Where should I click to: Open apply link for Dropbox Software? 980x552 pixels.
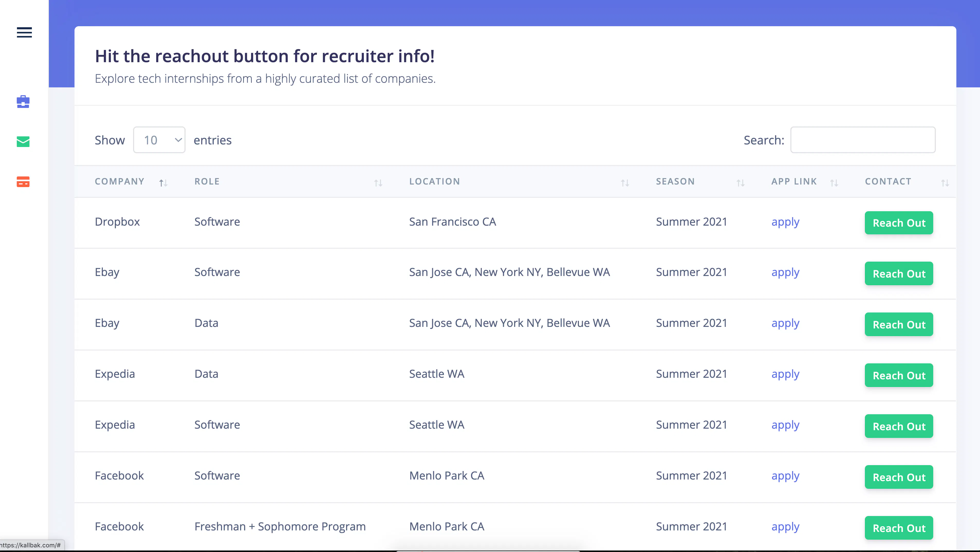pos(785,222)
